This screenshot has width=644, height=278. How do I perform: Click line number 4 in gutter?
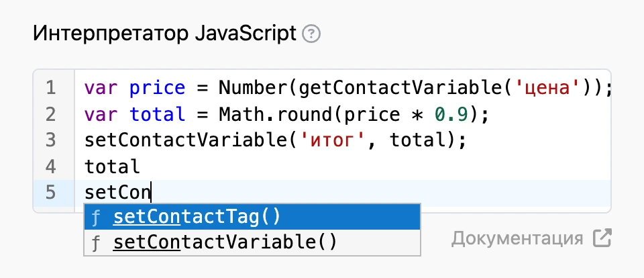(x=50, y=167)
